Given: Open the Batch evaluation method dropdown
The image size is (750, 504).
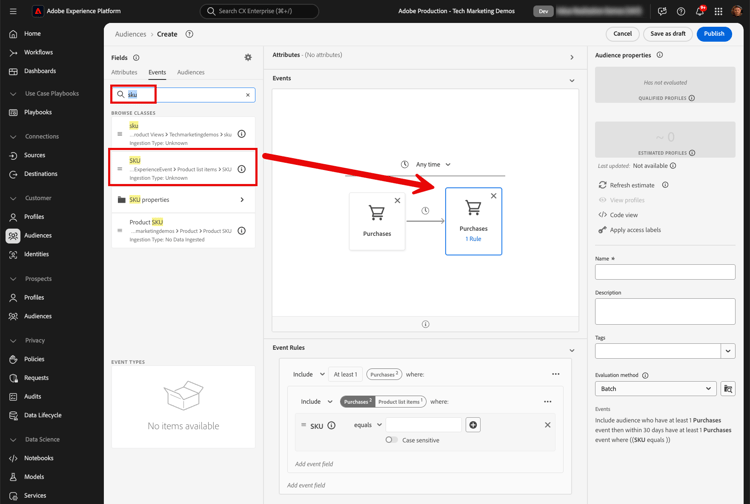Looking at the screenshot, I should coord(655,389).
